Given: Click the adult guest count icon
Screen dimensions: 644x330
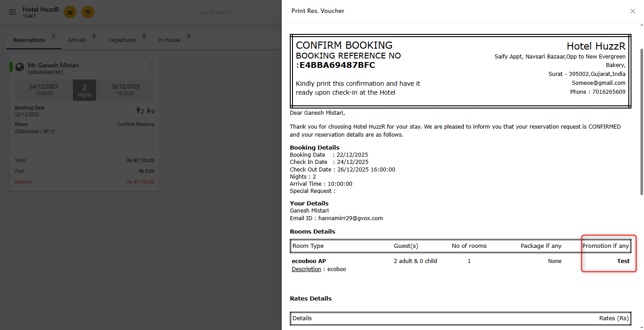Looking at the screenshot, I should [x=138, y=110].
